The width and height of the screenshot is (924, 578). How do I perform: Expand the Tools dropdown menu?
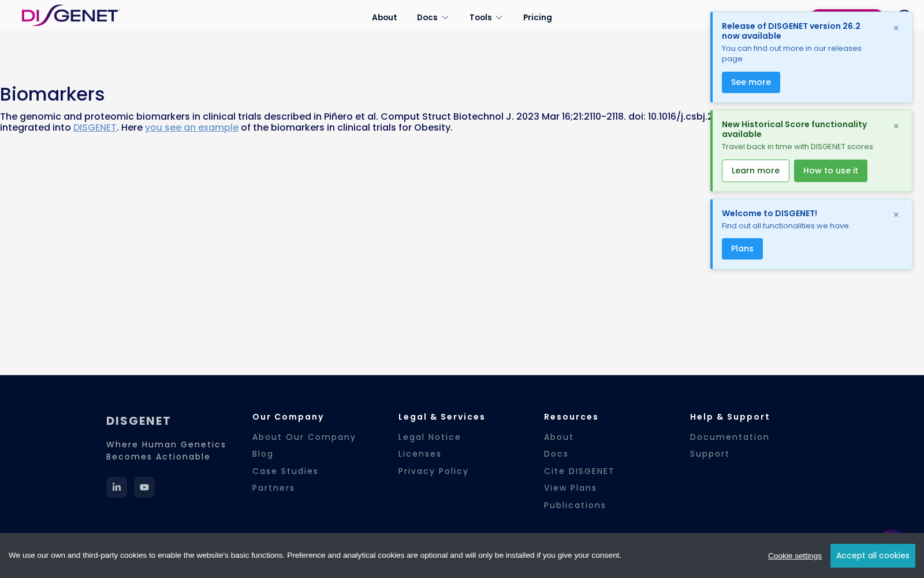point(486,17)
